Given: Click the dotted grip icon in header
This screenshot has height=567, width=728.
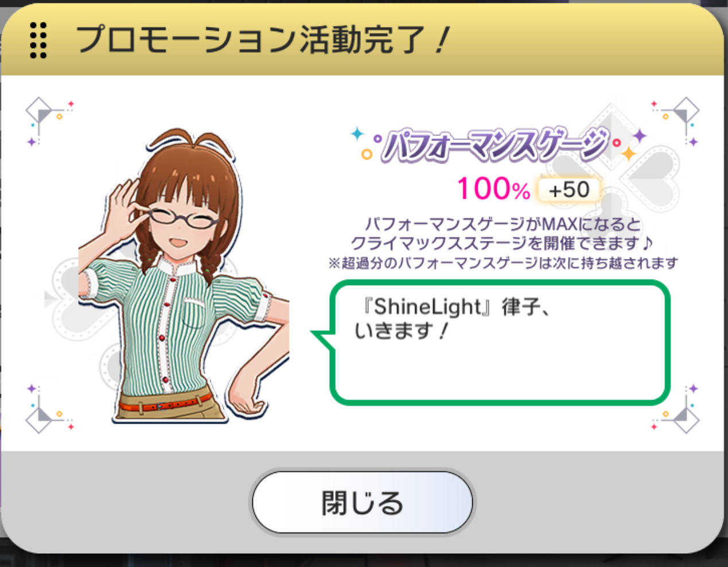Looking at the screenshot, I should pos(38,40).
